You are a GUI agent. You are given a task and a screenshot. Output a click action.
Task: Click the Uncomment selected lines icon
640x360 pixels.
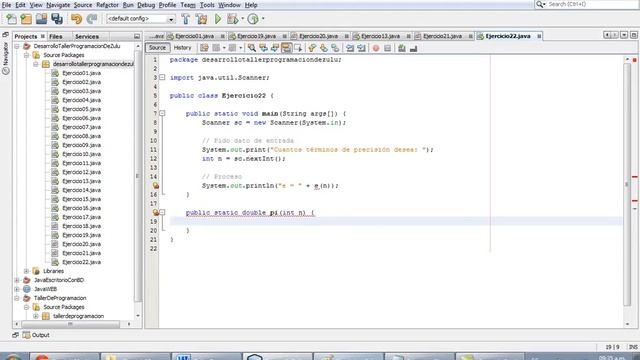[413, 48]
